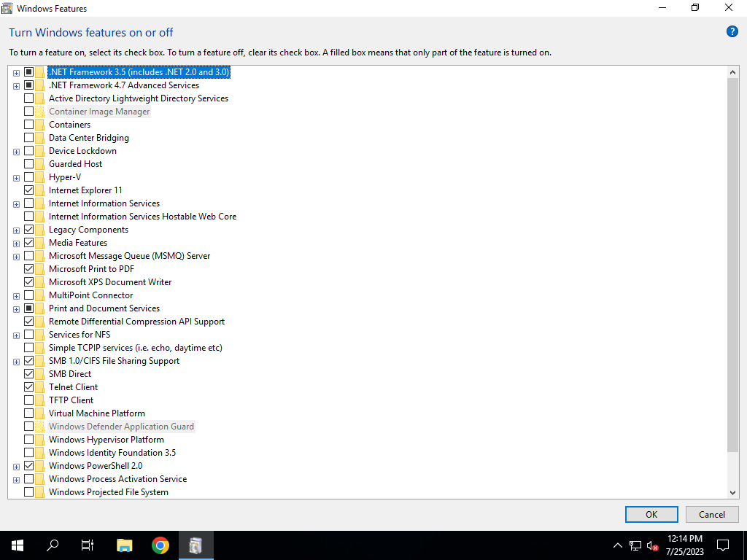Click the Cancel button
Image resolution: width=747 pixels, height=560 pixels.
(712, 515)
